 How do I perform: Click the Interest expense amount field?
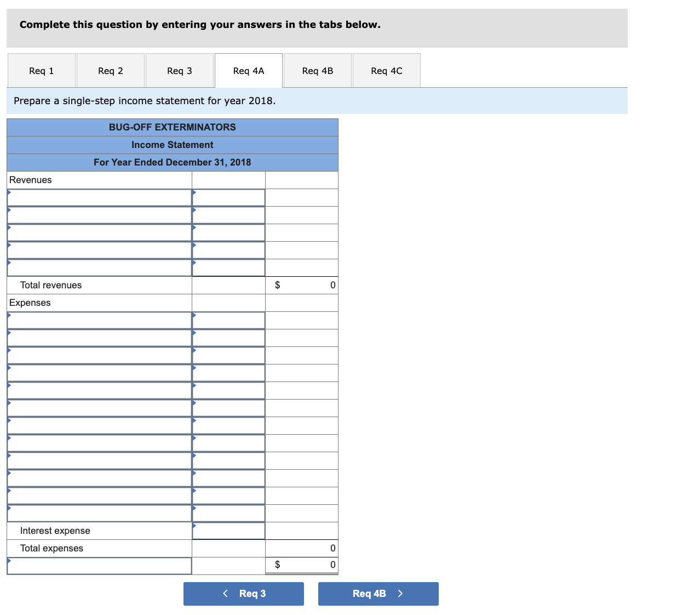click(229, 531)
